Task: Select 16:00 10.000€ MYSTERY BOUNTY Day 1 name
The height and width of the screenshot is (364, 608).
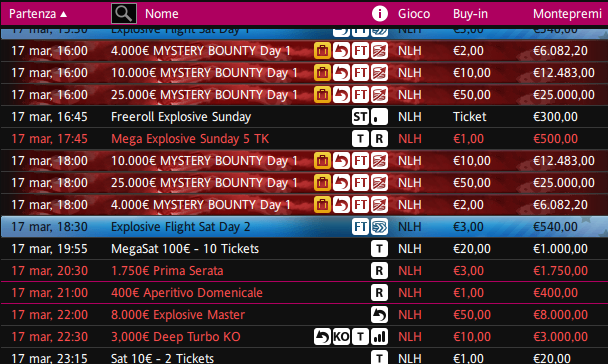Action: [204, 73]
